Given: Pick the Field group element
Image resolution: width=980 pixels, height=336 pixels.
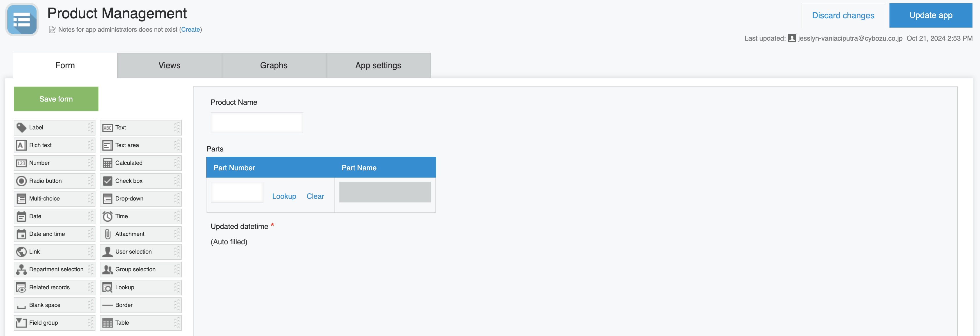Looking at the screenshot, I should click(54, 323).
